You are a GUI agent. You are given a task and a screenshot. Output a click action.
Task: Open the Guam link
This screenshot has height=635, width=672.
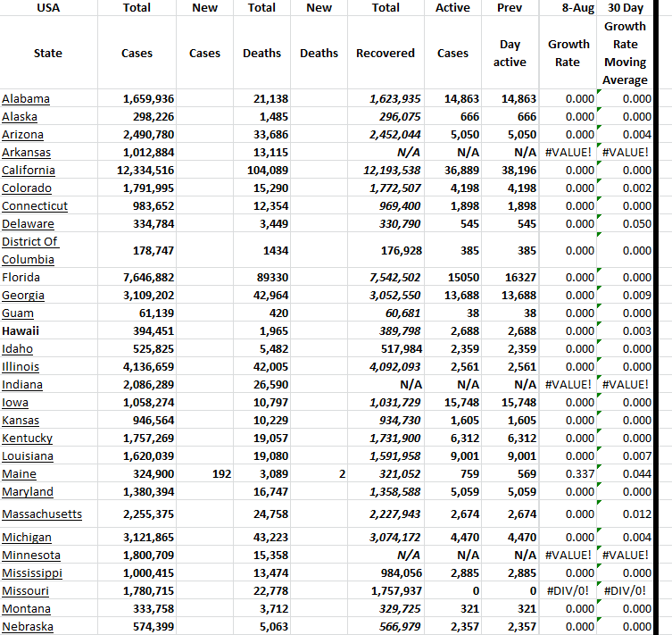coord(18,313)
